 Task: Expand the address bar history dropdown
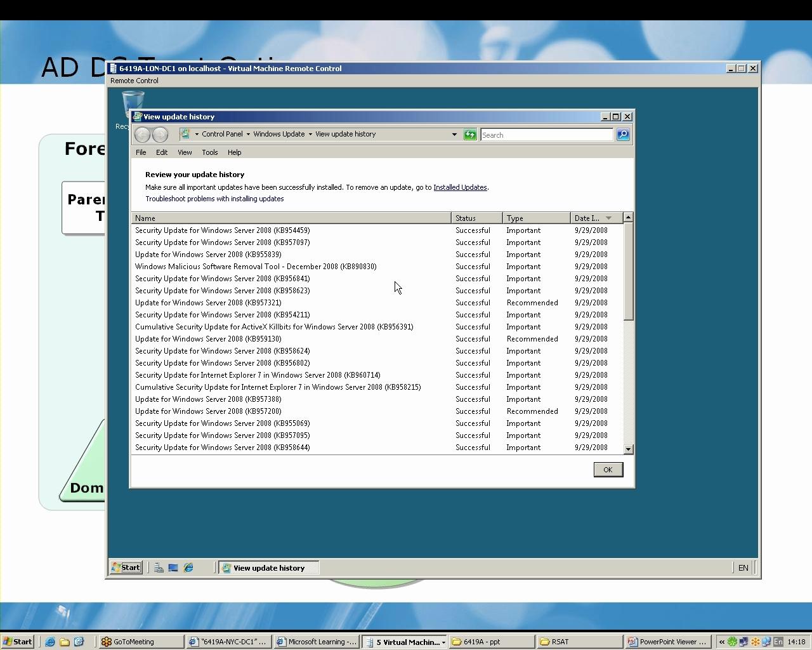tap(454, 135)
